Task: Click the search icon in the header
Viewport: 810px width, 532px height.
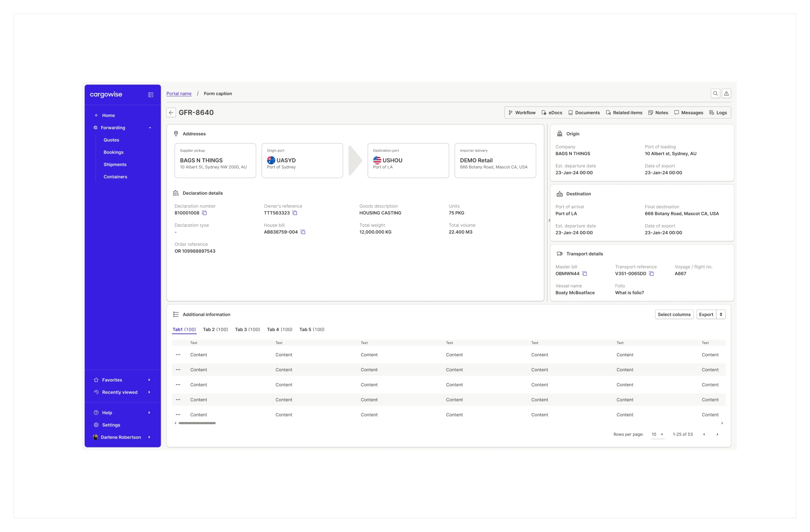Action: tap(716, 94)
